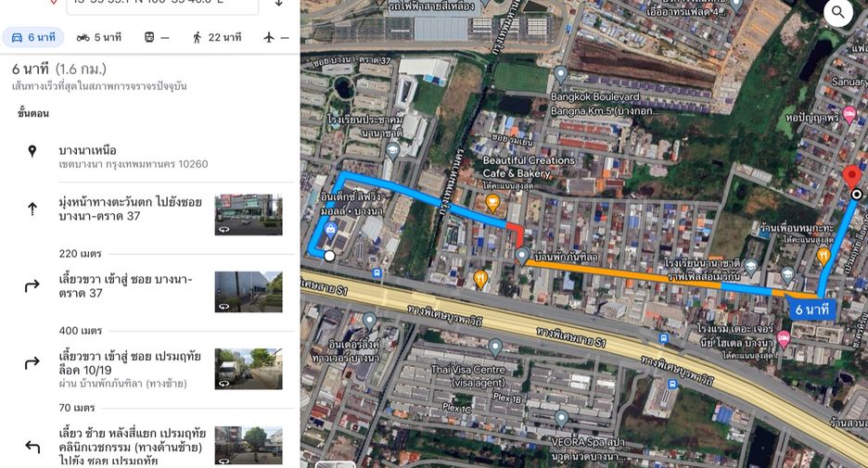Click the Thai Visa Centre location pin
The width and height of the screenshot is (868, 468).
pyautogui.click(x=495, y=348)
